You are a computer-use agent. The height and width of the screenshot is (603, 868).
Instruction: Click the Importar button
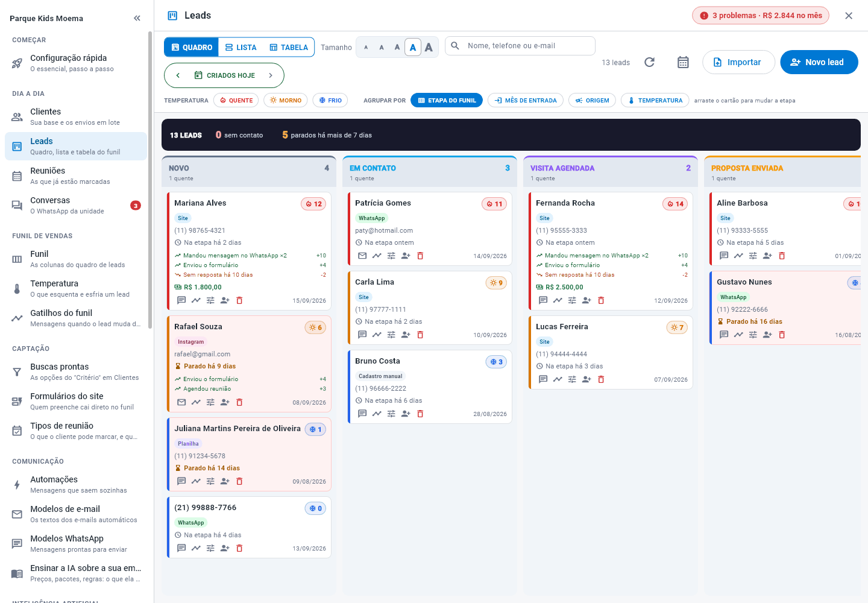point(738,62)
